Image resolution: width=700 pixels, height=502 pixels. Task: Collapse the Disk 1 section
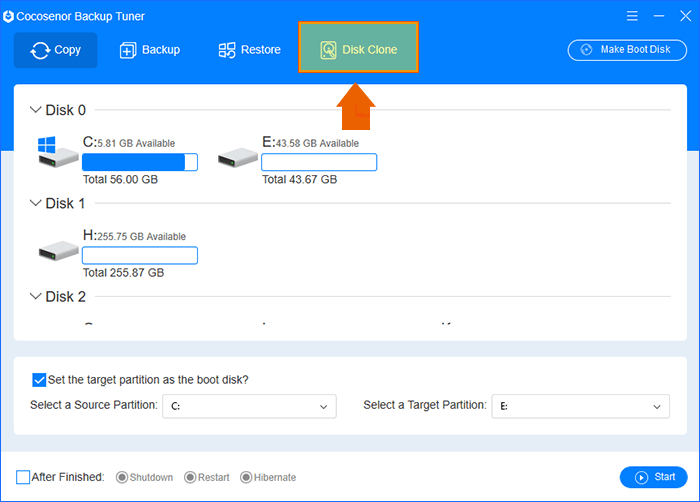(x=35, y=203)
